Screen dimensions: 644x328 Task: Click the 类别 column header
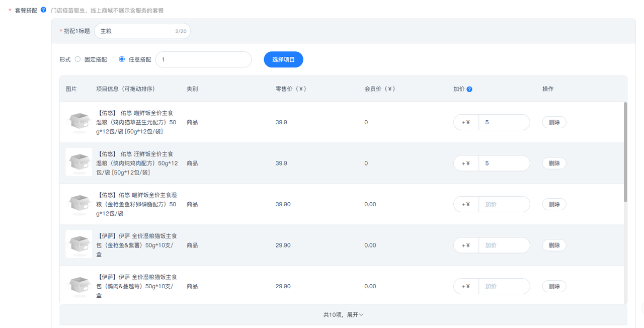(x=192, y=89)
